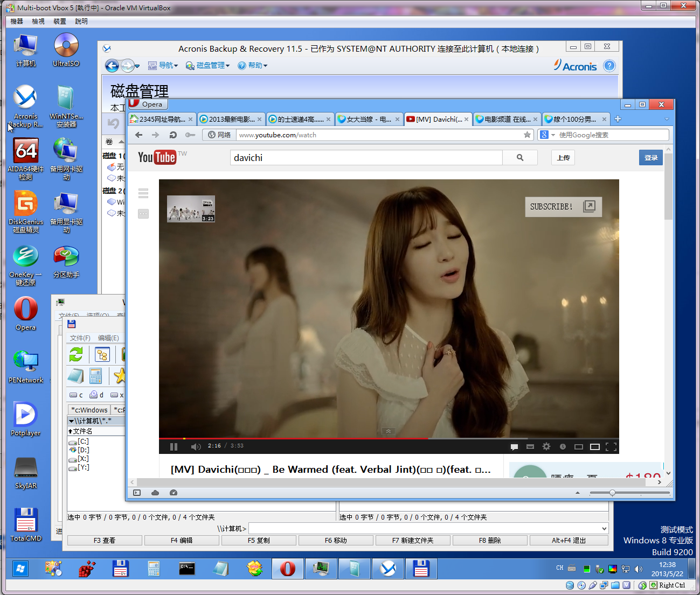Open Potplayer desktop icon
The height and width of the screenshot is (595, 700).
click(x=25, y=419)
